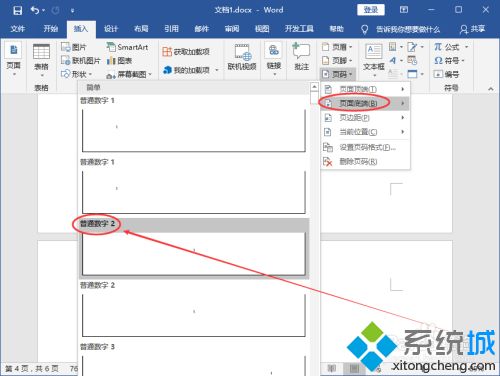Switch to the 开始 tab

point(50,29)
